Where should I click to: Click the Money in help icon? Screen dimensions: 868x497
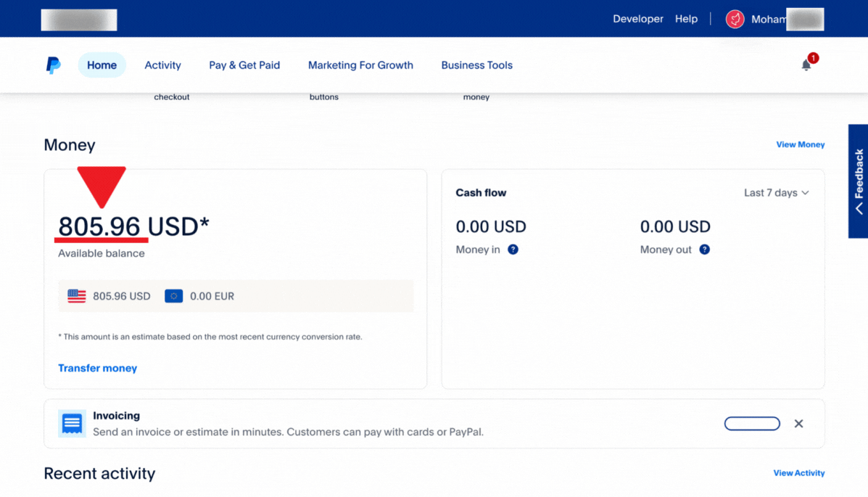(513, 250)
